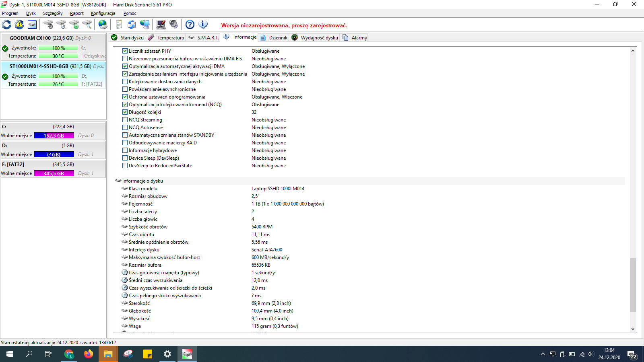Screen dimensions: 644x362
Task: Open the Szczegóły menu
Action: 53,13
